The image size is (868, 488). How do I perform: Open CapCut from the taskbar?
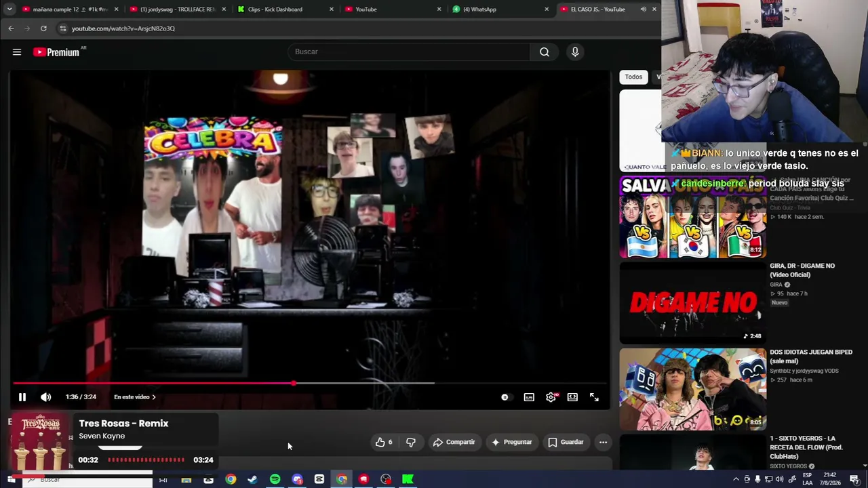pyautogui.click(x=319, y=480)
